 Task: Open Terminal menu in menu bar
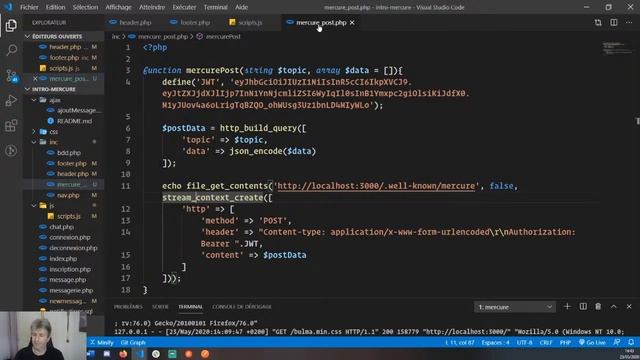click(x=215, y=7)
